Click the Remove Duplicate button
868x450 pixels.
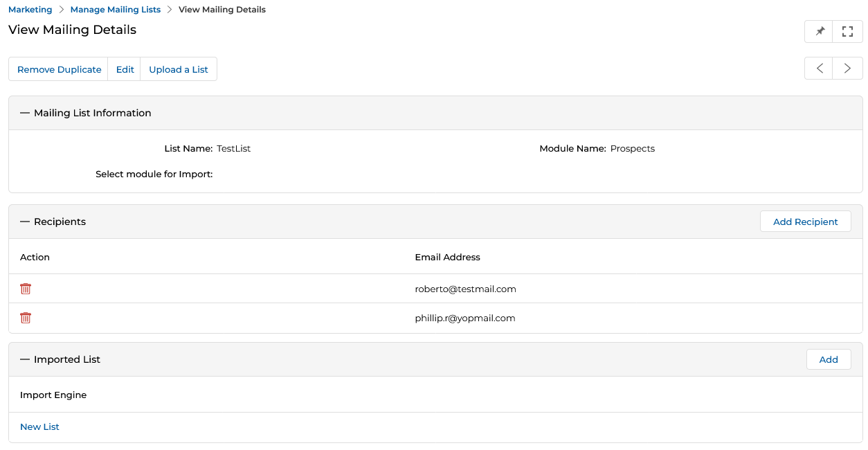pyautogui.click(x=59, y=69)
